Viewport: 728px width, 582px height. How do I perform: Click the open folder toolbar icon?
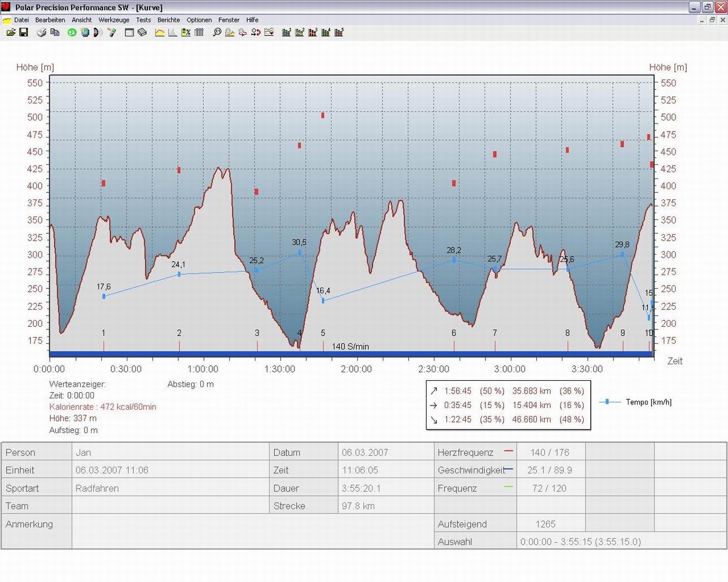[x=10, y=32]
